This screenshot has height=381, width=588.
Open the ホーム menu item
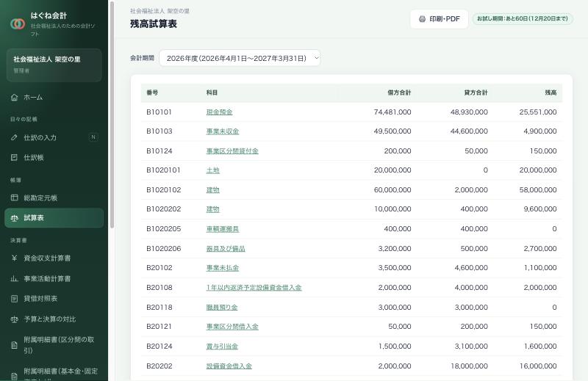(54, 98)
